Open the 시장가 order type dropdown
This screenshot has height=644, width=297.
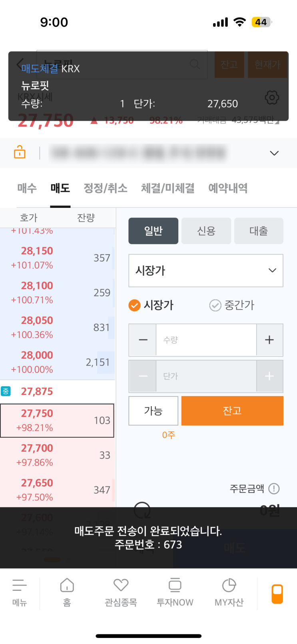pos(205,271)
